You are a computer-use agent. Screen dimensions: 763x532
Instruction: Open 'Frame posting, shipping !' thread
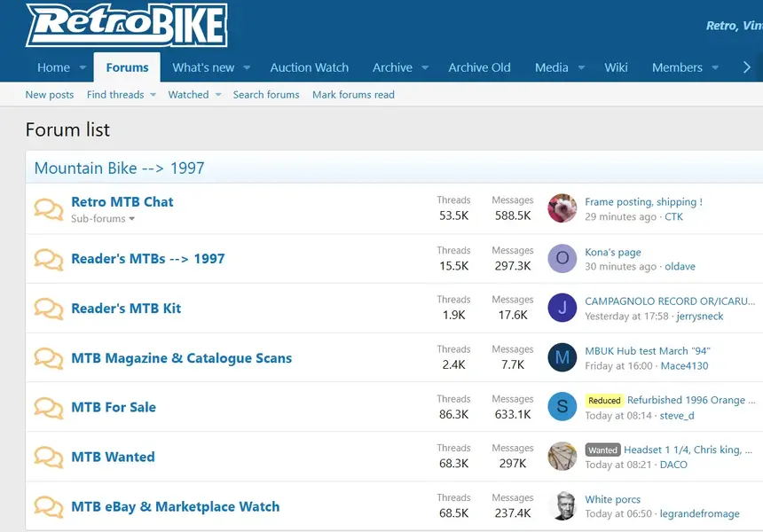click(643, 202)
